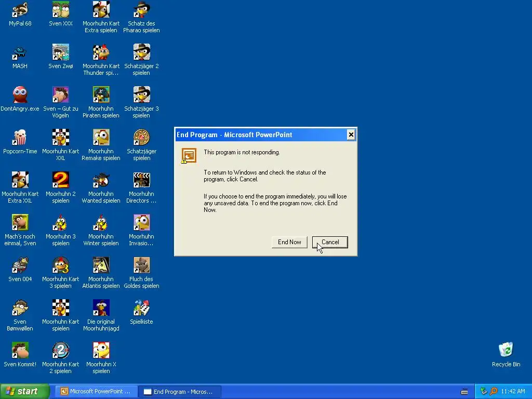This screenshot has height=399, width=532.
Task: Select Moorhuhn Kart Extra spielen icon
Action: (101, 9)
